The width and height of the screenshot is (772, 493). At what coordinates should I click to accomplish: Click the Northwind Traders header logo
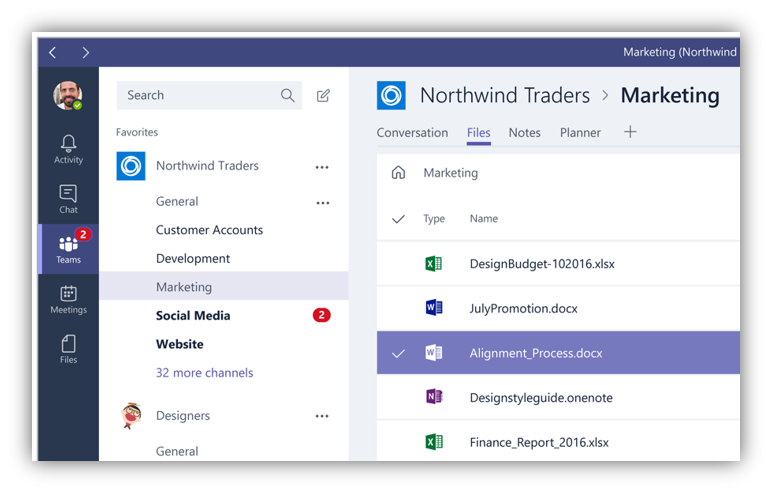click(391, 96)
